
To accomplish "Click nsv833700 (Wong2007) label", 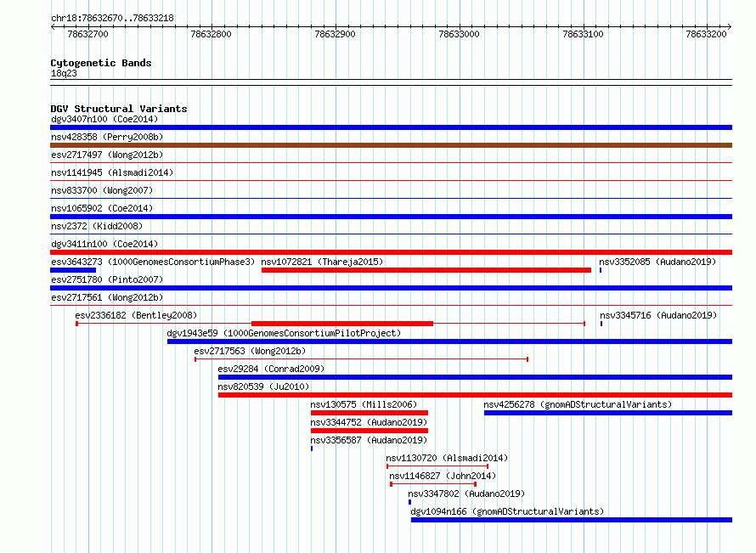I will click(x=102, y=190).
